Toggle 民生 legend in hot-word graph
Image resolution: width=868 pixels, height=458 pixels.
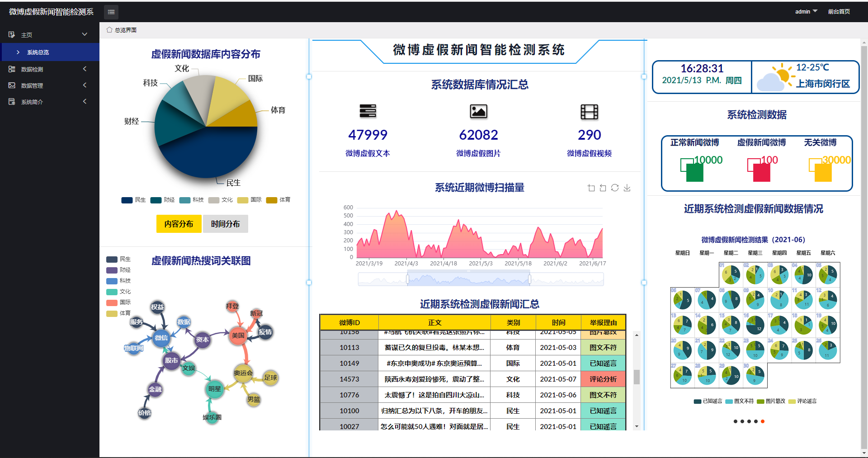tap(118, 259)
